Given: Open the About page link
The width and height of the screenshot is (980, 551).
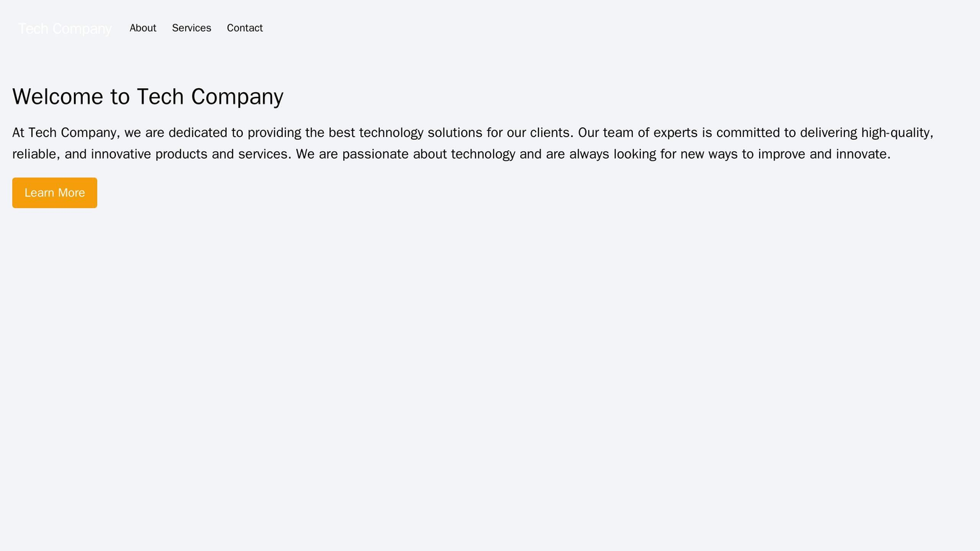Looking at the screenshot, I should (x=142, y=28).
